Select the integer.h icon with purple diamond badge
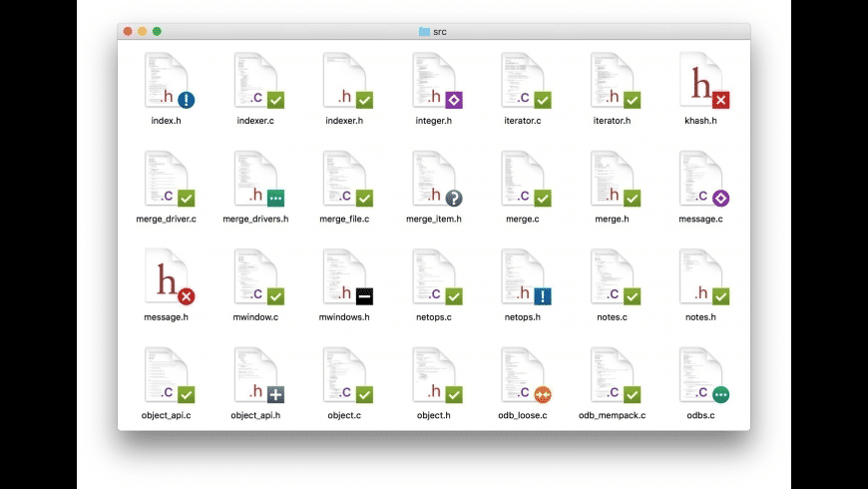The height and width of the screenshot is (489, 868). point(436,80)
